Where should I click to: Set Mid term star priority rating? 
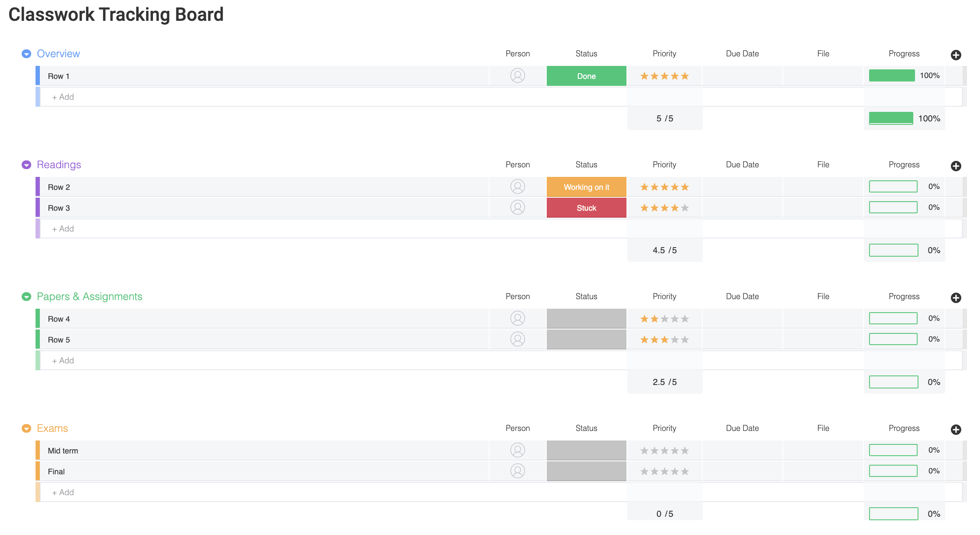click(x=665, y=451)
